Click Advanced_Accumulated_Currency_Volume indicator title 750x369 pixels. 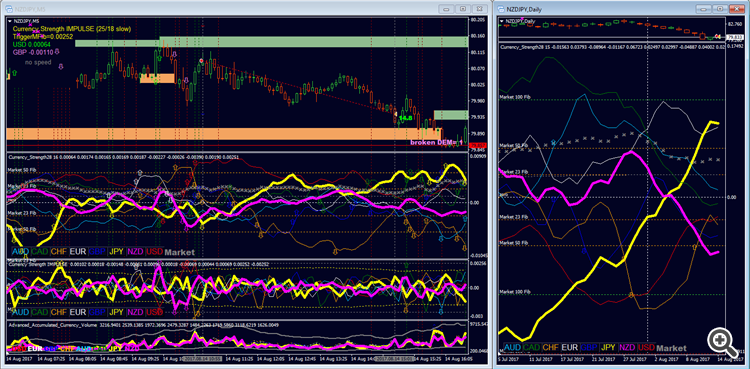[52, 325]
